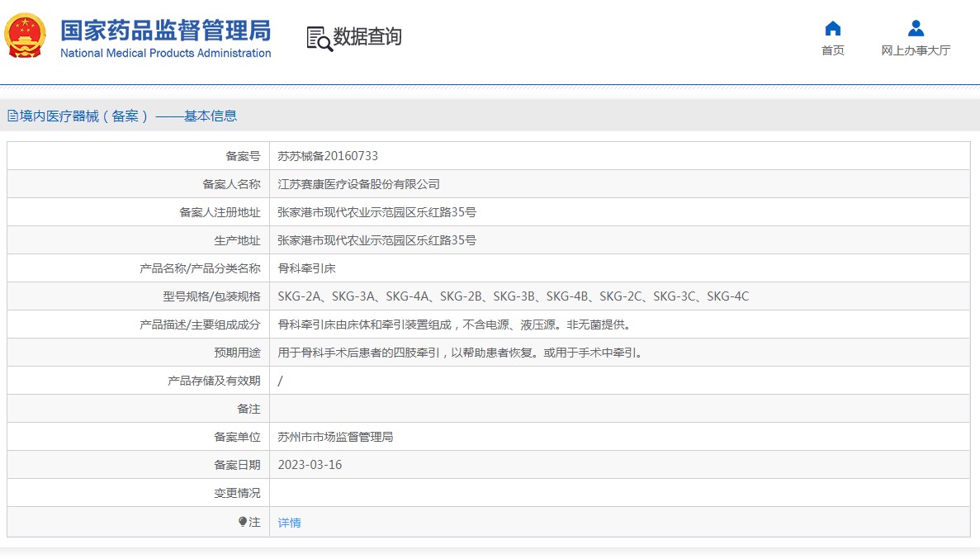The image size is (980, 559).
Task: Click the 变更情况 field label
Action: pos(238,493)
